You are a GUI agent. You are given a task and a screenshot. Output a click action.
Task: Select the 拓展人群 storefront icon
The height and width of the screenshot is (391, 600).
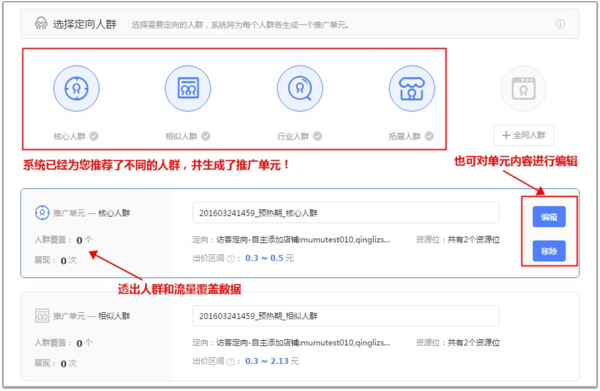coord(412,88)
